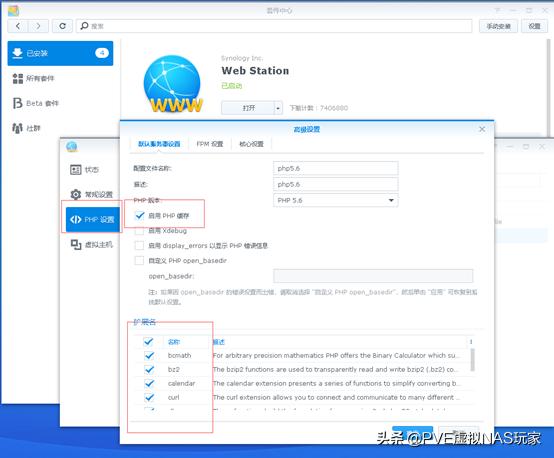554x458 pixels.
Task: Enable the Xdebug checkbox
Action: point(140,231)
